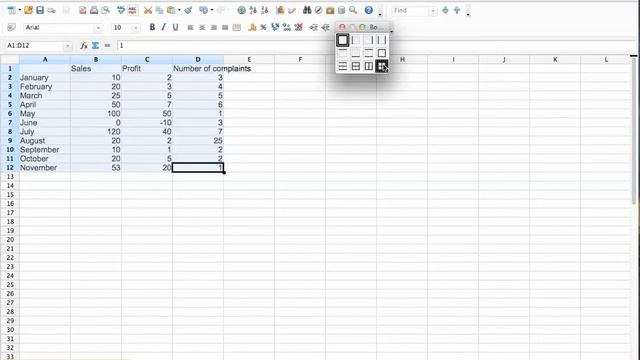Insert a chart from the selection

pos(280,10)
